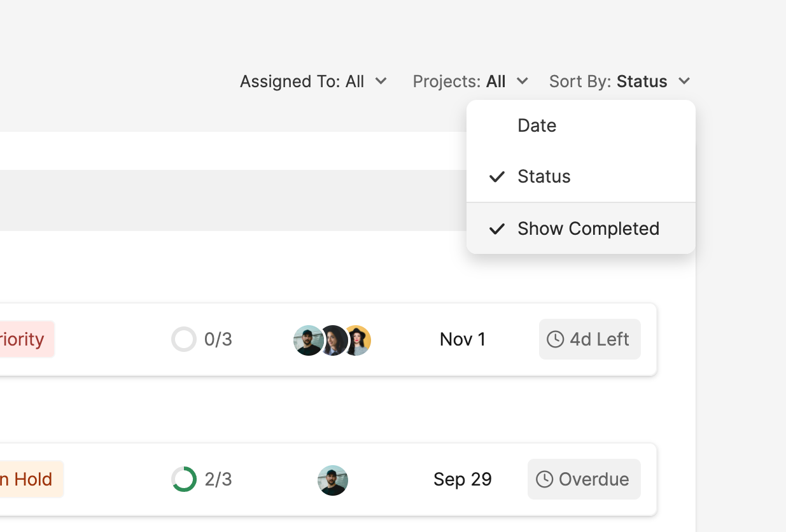This screenshot has height=532, width=786.
Task: Click the clock icon in Overdue badge
Action: (544, 479)
